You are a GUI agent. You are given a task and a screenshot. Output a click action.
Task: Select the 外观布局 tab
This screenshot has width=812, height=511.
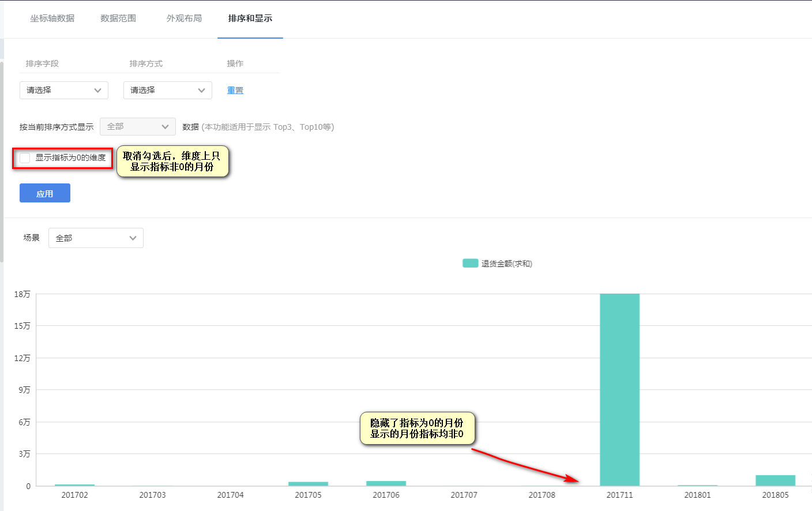[x=185, y=18]
